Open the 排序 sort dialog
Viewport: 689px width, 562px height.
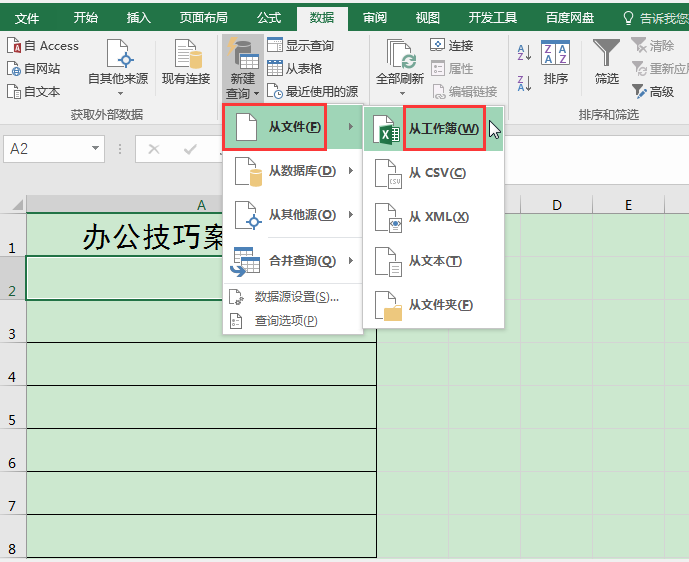point(555,62)
